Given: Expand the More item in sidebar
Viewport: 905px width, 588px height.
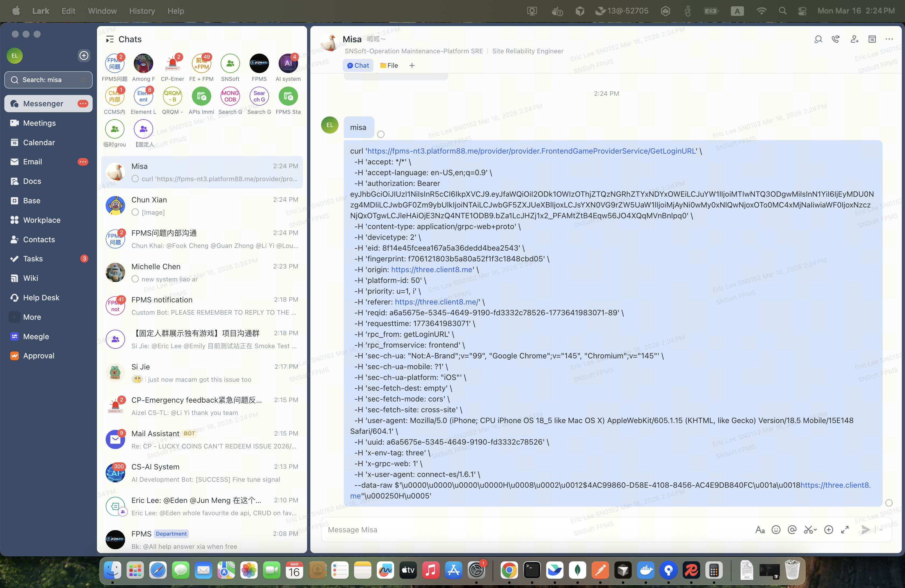Looking at the screenshot, I should (x=32, y=317).
